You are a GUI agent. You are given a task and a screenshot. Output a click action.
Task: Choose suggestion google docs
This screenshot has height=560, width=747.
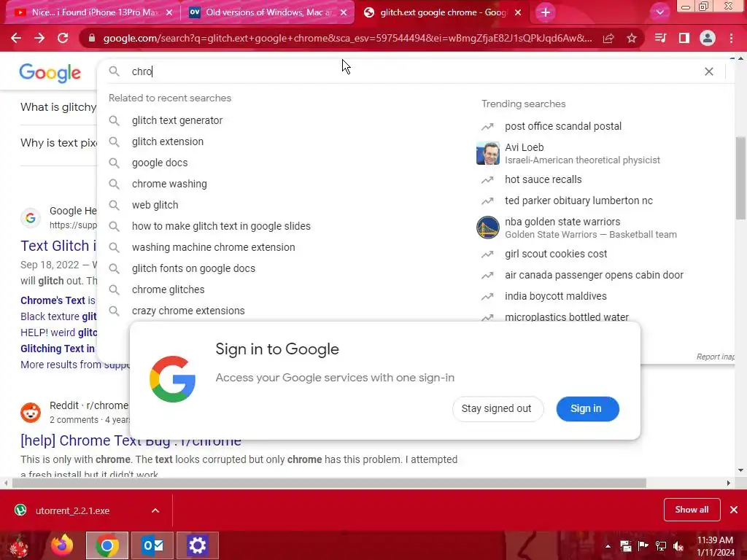coord(160,163)
